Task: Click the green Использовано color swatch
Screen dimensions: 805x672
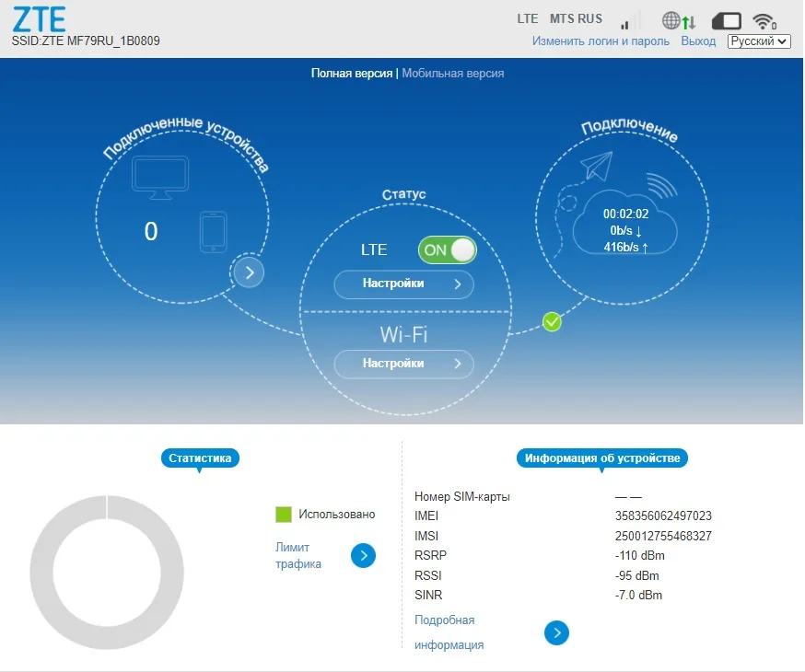Action: (284, 515)
